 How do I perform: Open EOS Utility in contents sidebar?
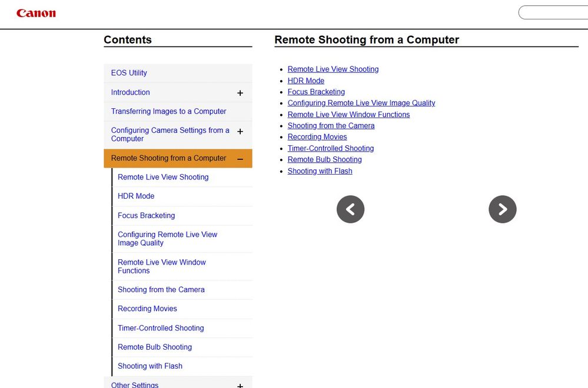[129, 73]
